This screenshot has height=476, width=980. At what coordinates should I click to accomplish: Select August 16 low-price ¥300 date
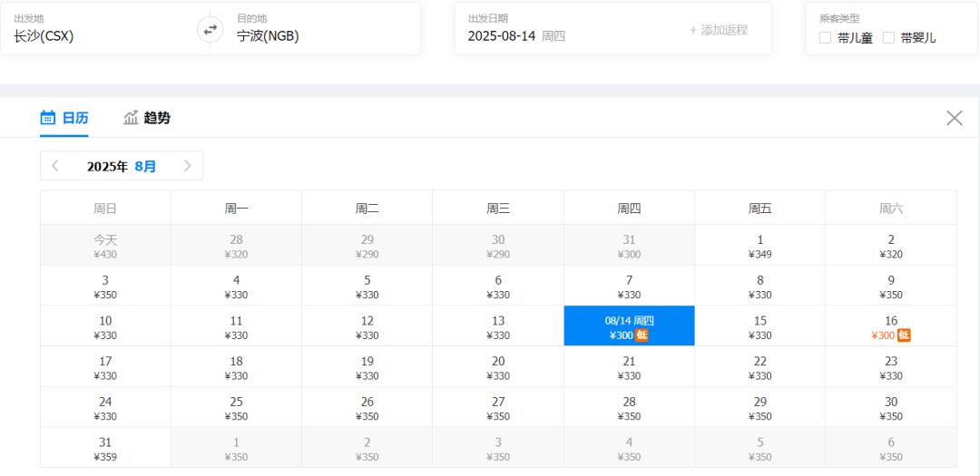click(891, 325)
